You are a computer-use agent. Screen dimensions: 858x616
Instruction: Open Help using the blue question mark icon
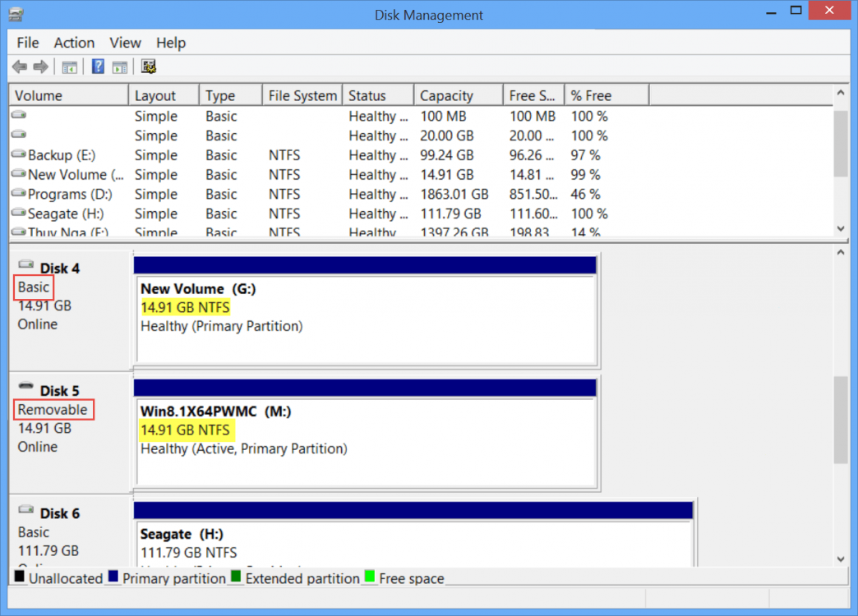point(97,67)
